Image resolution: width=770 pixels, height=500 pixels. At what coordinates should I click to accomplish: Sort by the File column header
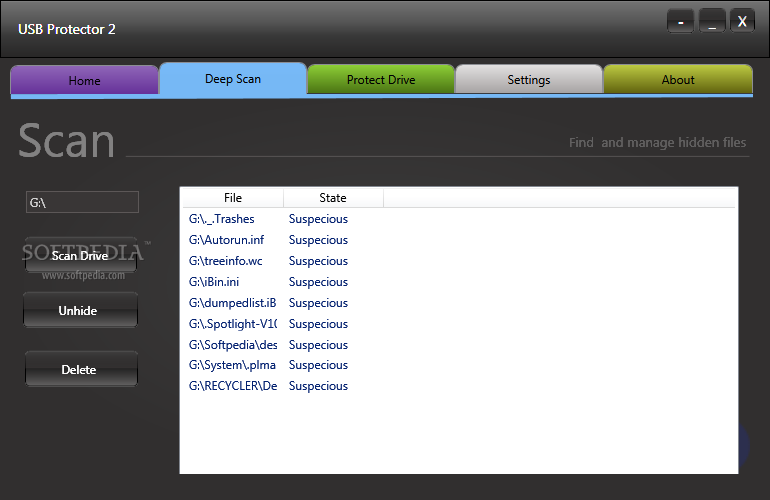pos(233,197)
